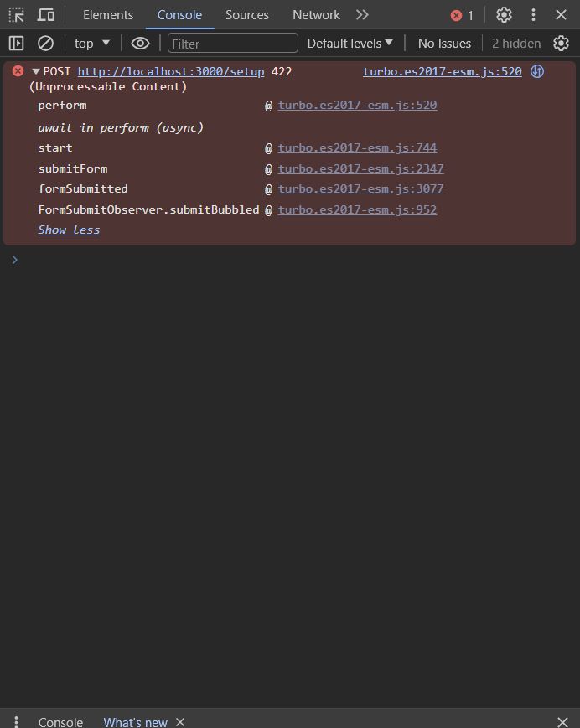Click the Show less link

coord(69,230)
